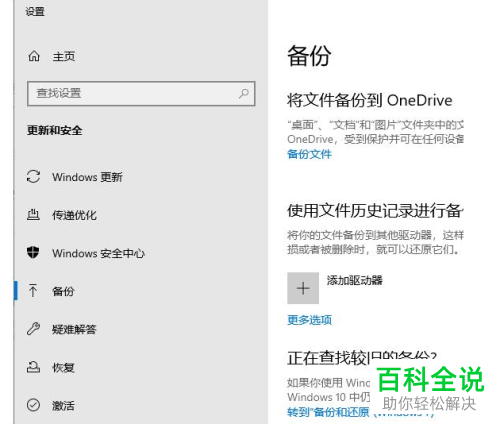Click the 备份文件 link
500x424 pixels.
pos(309,154)
